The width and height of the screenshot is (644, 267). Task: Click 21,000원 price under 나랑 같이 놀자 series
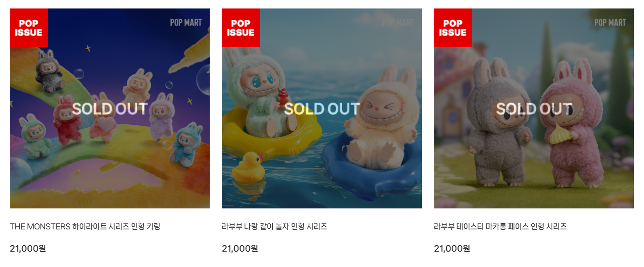(x=240, y=248)
